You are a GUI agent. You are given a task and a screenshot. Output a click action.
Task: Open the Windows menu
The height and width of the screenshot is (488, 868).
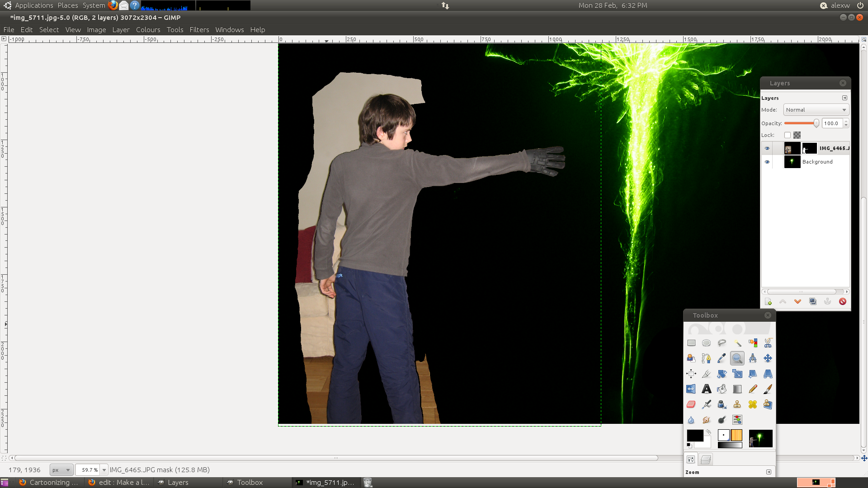pyautogui.click(x=230, y=30)
